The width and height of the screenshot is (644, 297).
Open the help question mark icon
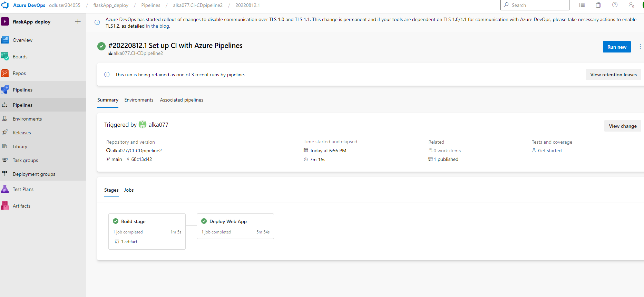[x=615, y=5]
